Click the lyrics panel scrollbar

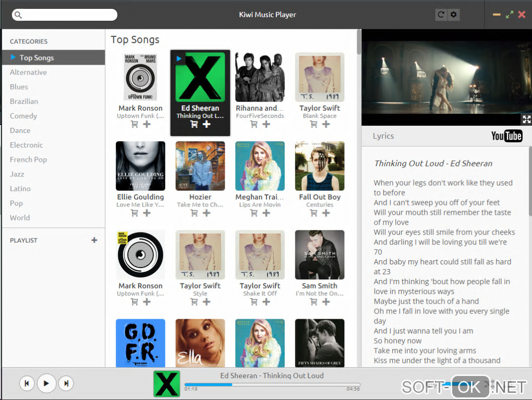[530, 181]
